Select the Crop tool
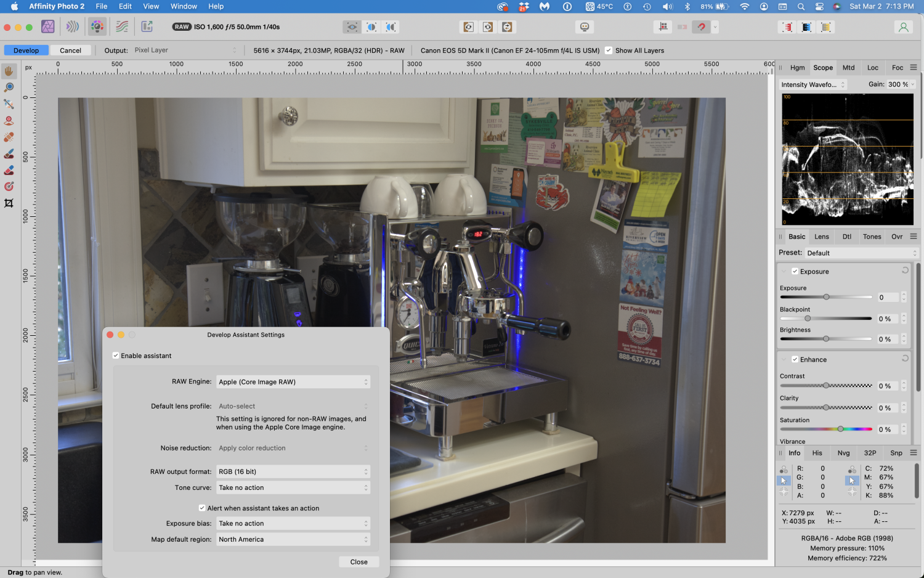Viewport: 924px width, 578px height. coord(9,203)
